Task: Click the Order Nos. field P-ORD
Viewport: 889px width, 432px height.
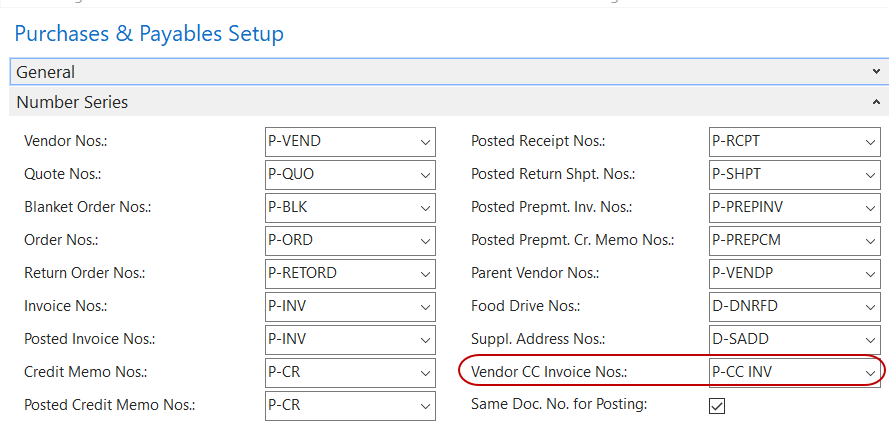Action: click(x=340, y=241)
